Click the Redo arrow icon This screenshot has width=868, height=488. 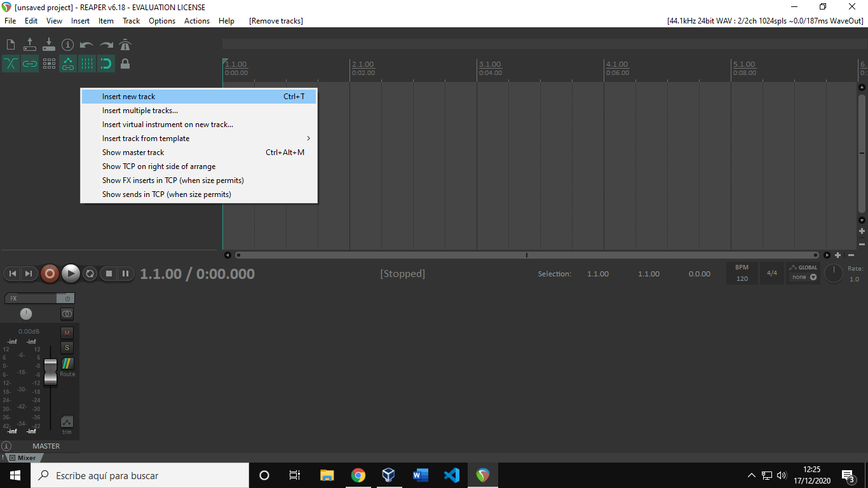pyautogui.click(x=106, y=44)
